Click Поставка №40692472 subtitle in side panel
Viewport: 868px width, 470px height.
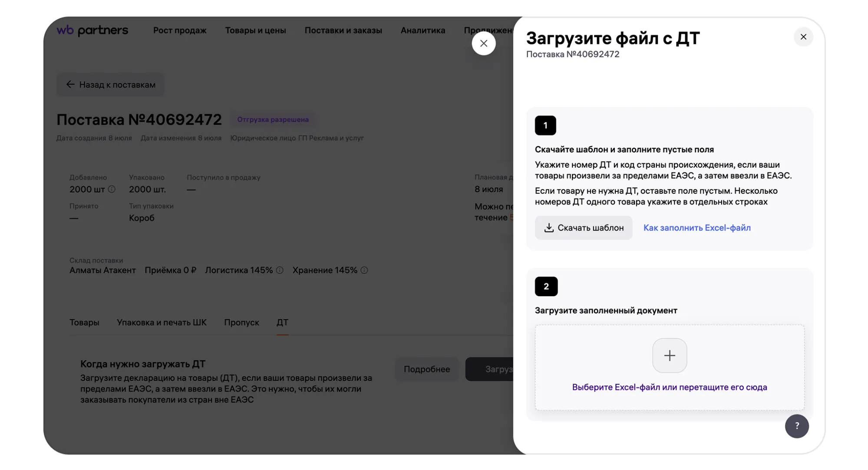[573, 54]
